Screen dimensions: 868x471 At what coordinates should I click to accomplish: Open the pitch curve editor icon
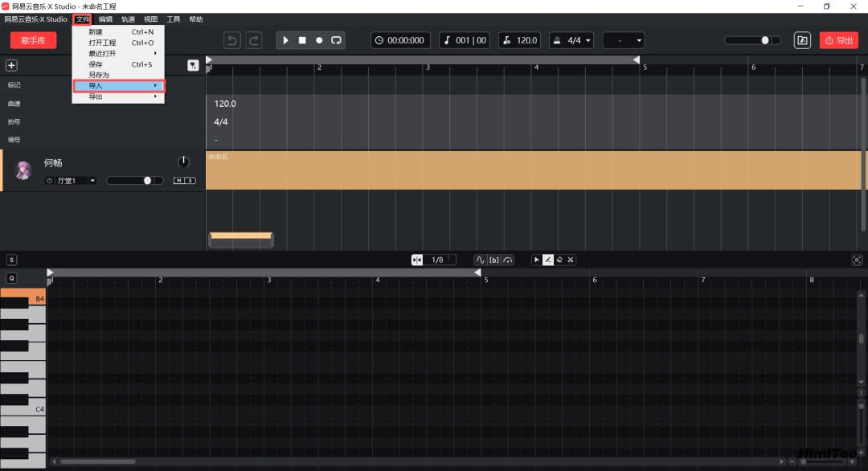click(x=480, y=260)
